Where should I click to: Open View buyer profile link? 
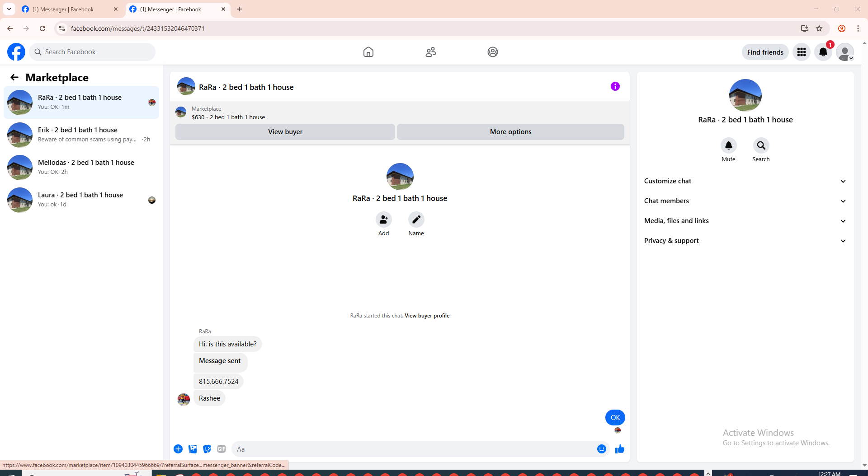click(427, 316)
